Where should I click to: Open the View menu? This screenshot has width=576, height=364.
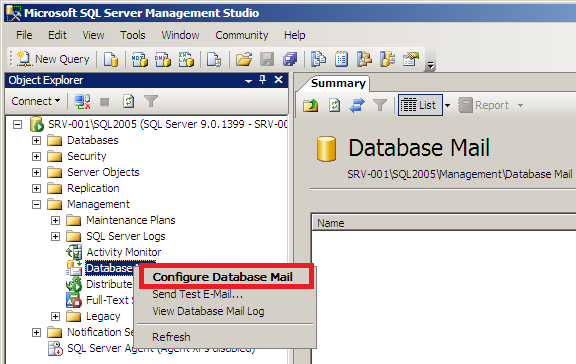(93, 35)
